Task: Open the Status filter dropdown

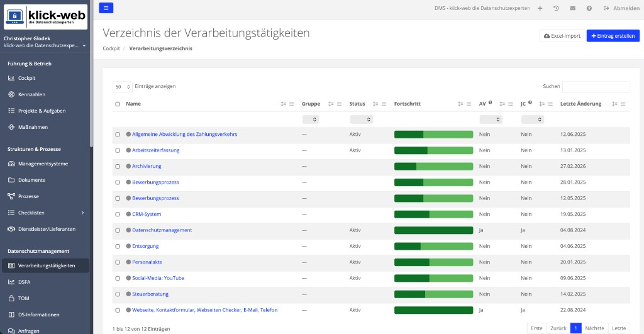Action: click(361, 120)
